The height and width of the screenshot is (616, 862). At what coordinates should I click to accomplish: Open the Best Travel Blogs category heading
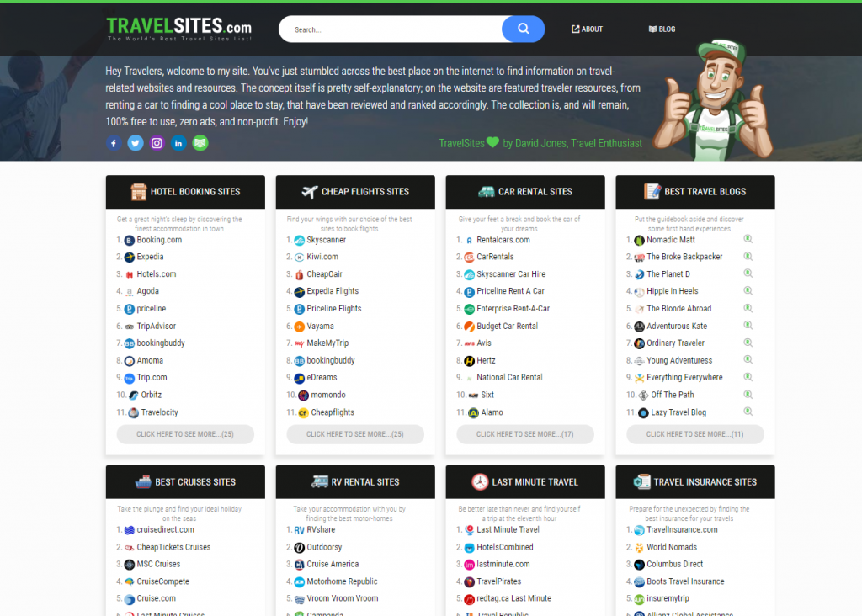[705, 192]
